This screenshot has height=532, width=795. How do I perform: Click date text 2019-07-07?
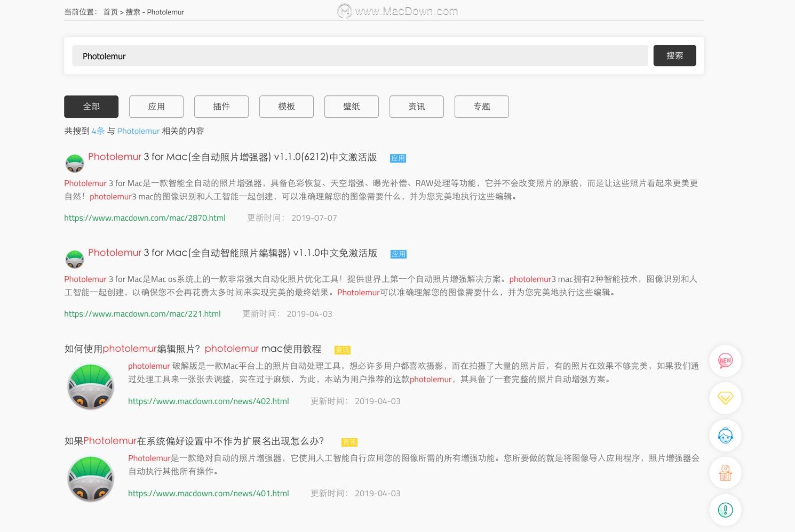(x=314, y=217)
